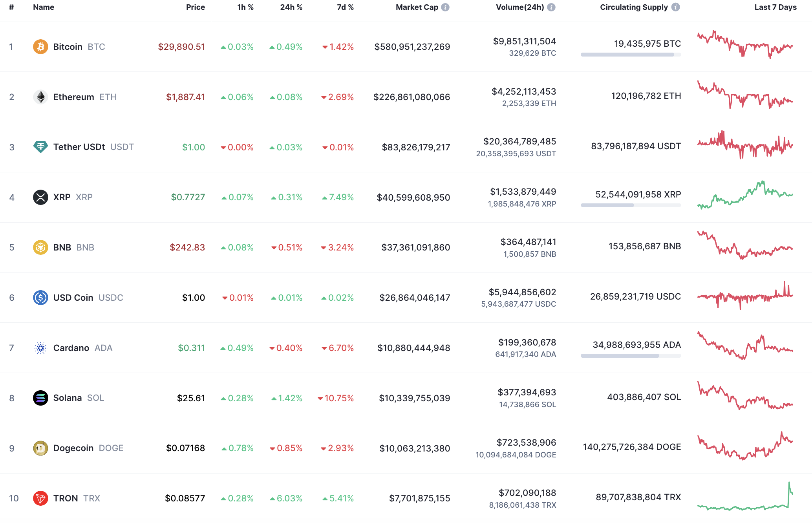
Task: Open the Market Cap info tooltip
Action: coord(445,7)
